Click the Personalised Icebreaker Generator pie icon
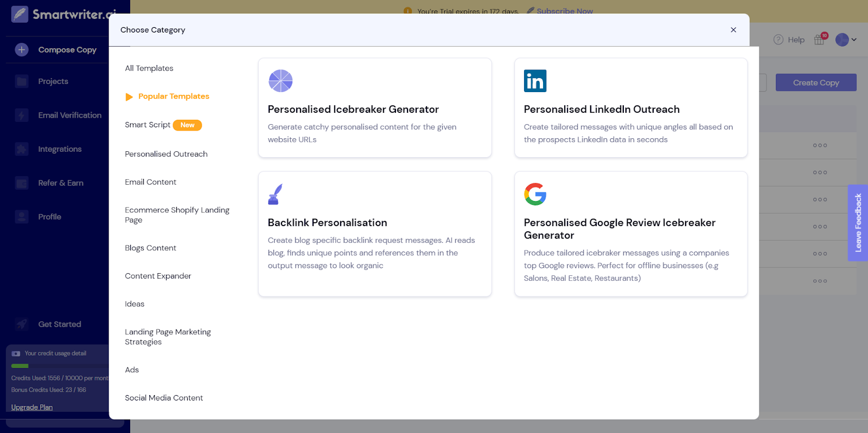This screenshot has height=433, width=868. pyautogui.click(x=280, y=81)
